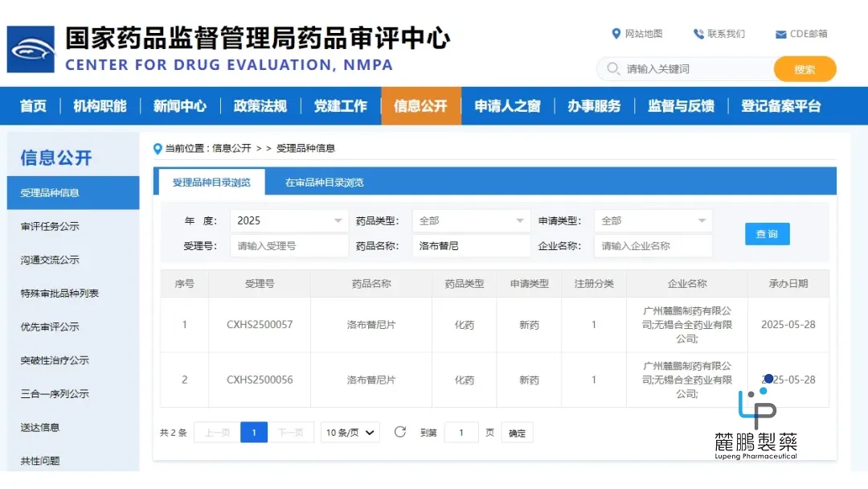
Task: Click the CDE logo icon
Action: 31,49
